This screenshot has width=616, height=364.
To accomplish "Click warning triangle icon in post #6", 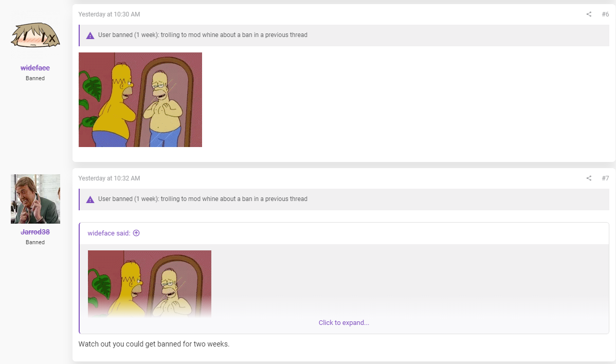I will pos(90,35).
